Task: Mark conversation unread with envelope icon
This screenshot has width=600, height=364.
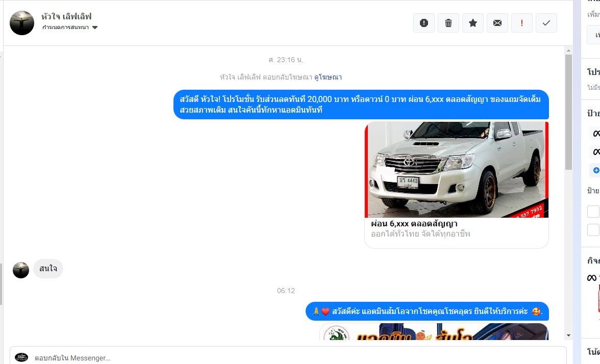Action: pos(497,23)
